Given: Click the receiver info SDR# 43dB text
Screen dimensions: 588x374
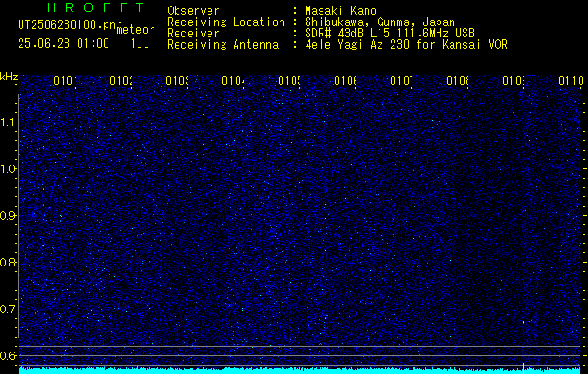Looking at the screenshot, I should (x=390, y=34).
